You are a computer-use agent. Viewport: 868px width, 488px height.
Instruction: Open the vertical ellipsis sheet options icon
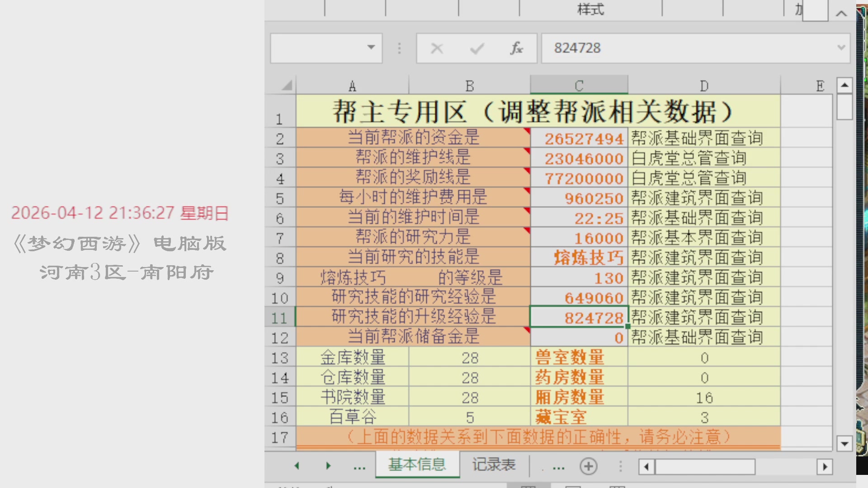[620, 466]
